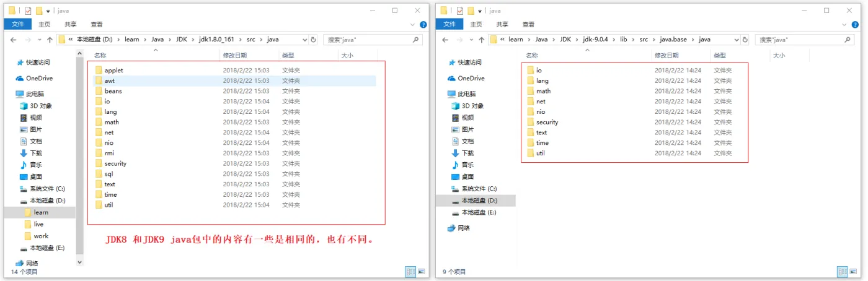Go back using the left window's back arrow
This screenshot has width=868, height=281.
pos(14,40)
